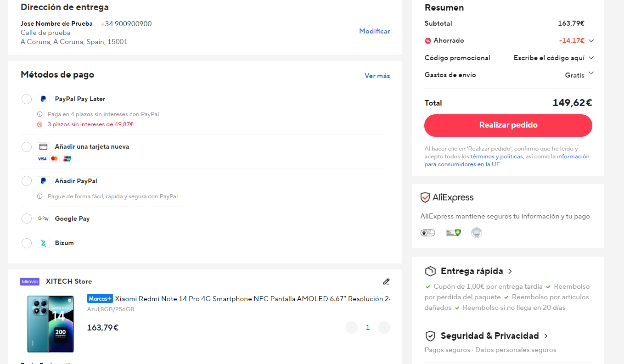Click the Gratis shipping cost text
Screen dimensions: 624x364
[575, 75]
